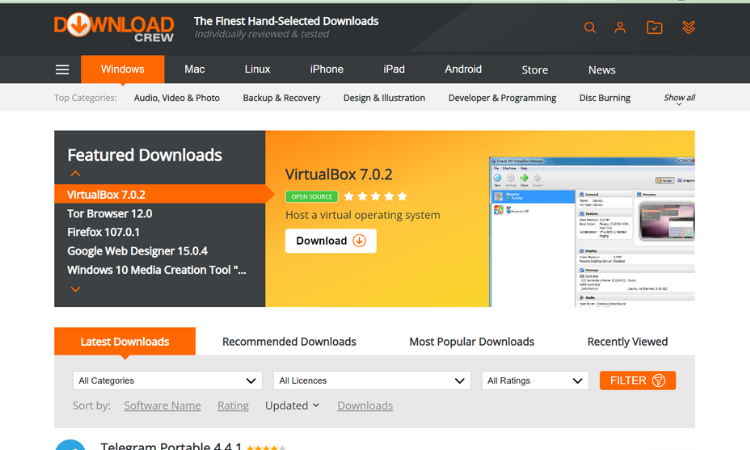
Task: Open Design & Illustration category
Action: pyautogui.click(x=384, y=98)
